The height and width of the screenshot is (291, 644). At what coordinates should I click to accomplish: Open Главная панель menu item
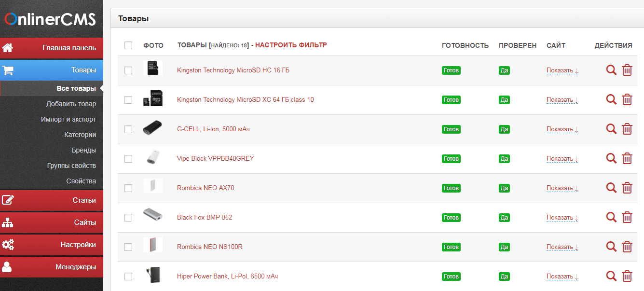tap(52, 48)
